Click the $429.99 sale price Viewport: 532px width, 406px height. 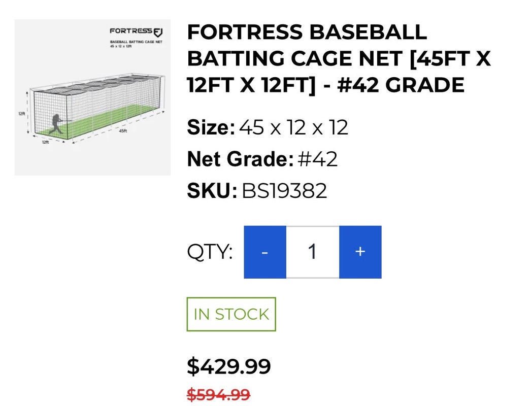[229, 366]
